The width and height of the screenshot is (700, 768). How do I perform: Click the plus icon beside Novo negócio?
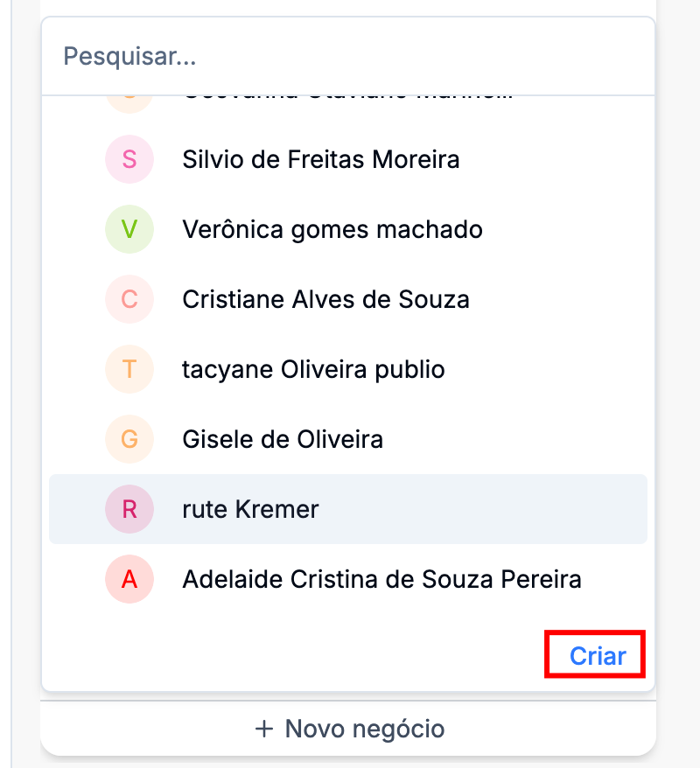coord(264,729)
